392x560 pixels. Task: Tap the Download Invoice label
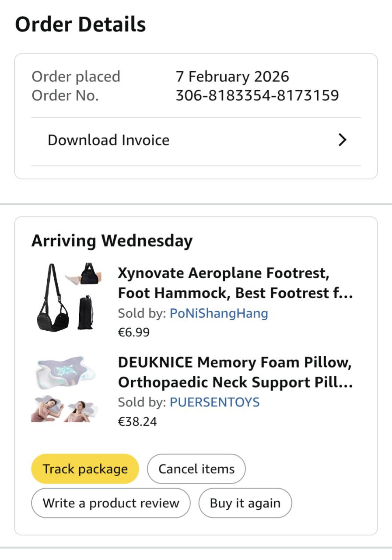click(108, 140)
